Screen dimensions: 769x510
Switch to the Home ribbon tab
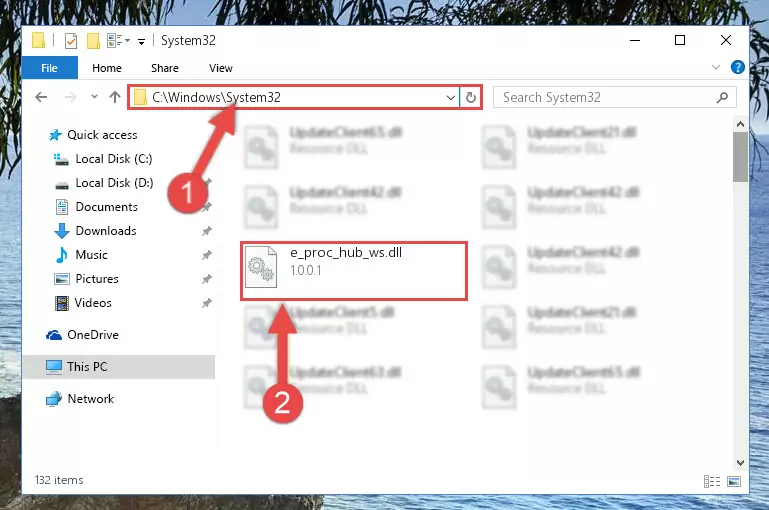[107, 68]
